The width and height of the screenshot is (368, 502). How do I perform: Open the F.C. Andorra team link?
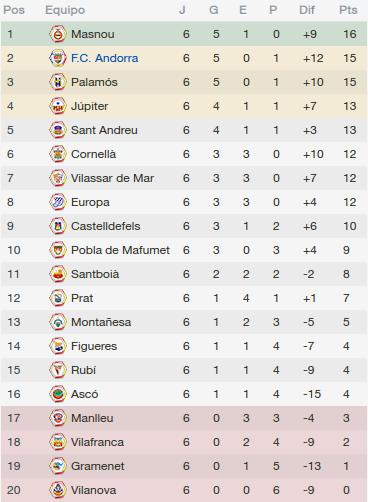[x=105, y=58]
